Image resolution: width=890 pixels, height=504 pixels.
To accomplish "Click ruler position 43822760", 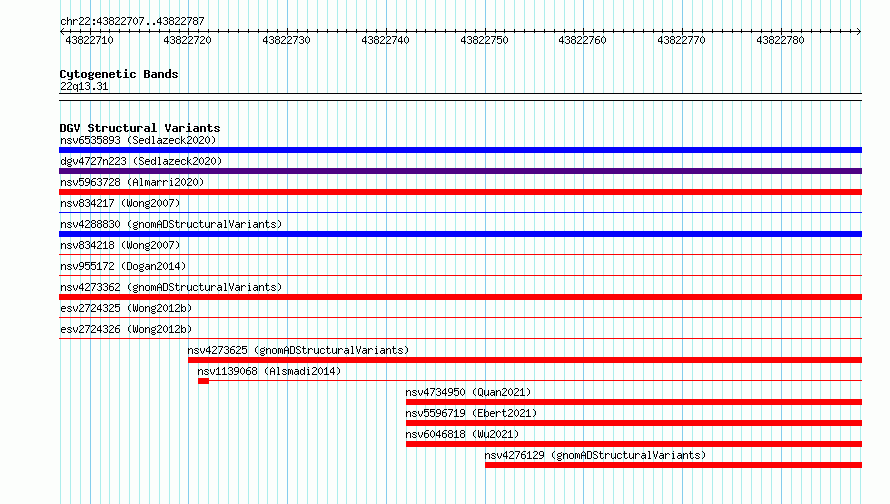I will point(582,40).
